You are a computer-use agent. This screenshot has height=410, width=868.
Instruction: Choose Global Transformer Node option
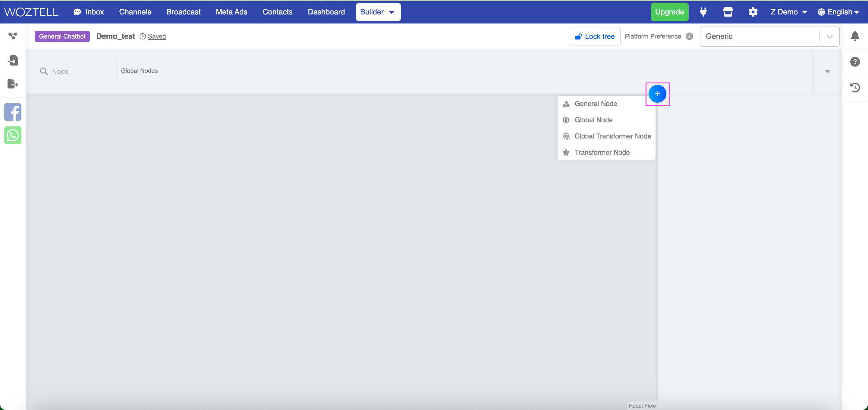(x=606, y=136)
